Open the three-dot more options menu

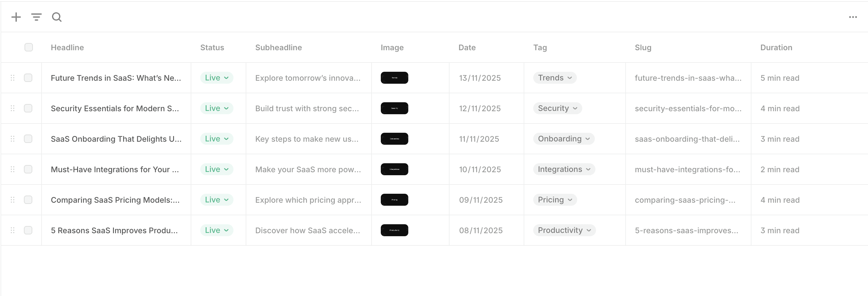tap(853, 17)
